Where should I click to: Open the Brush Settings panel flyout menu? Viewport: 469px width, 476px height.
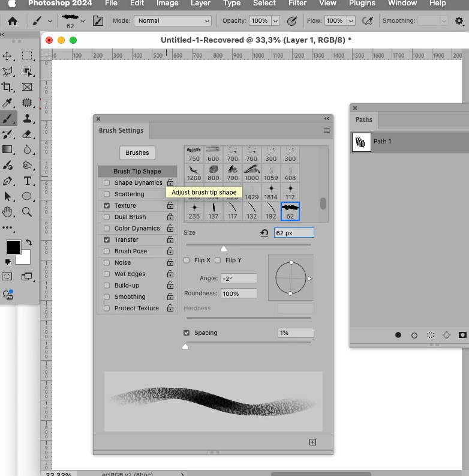coord(327,130)
